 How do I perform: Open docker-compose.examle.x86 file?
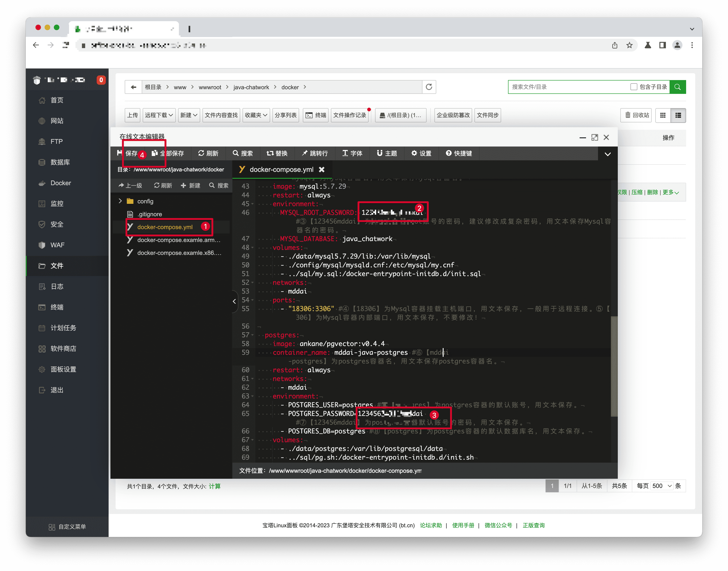[x=179, y=253]
